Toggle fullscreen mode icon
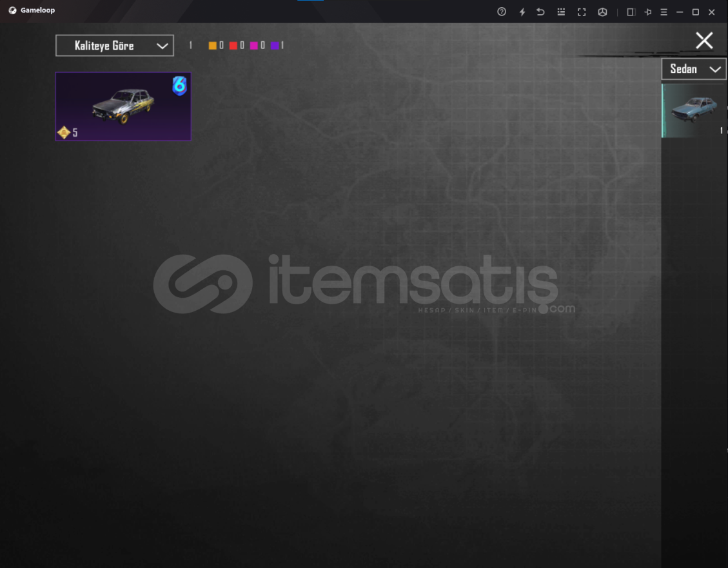 click(582, 12)
